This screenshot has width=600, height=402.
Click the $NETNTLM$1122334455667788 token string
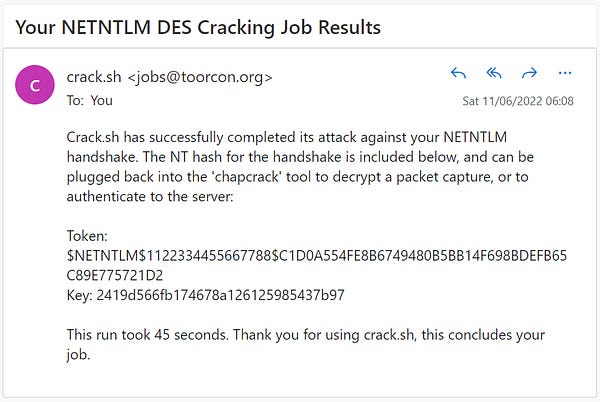coord(169,256)
